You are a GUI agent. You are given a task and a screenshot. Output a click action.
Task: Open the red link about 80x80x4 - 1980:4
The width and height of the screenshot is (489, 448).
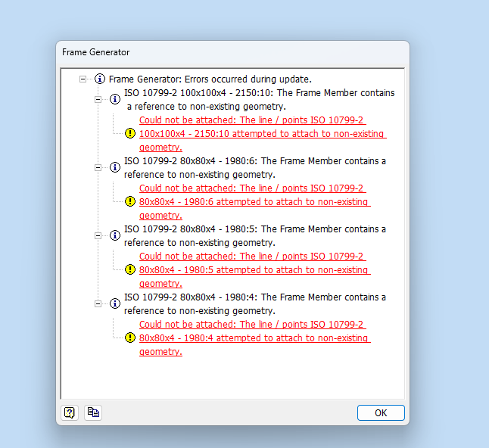click(255, 338)
